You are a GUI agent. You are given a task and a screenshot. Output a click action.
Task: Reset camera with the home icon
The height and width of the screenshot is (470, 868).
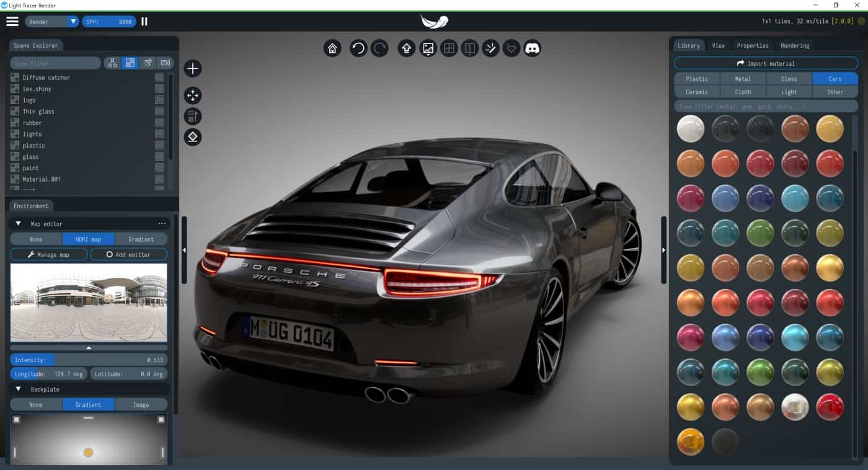332,48
